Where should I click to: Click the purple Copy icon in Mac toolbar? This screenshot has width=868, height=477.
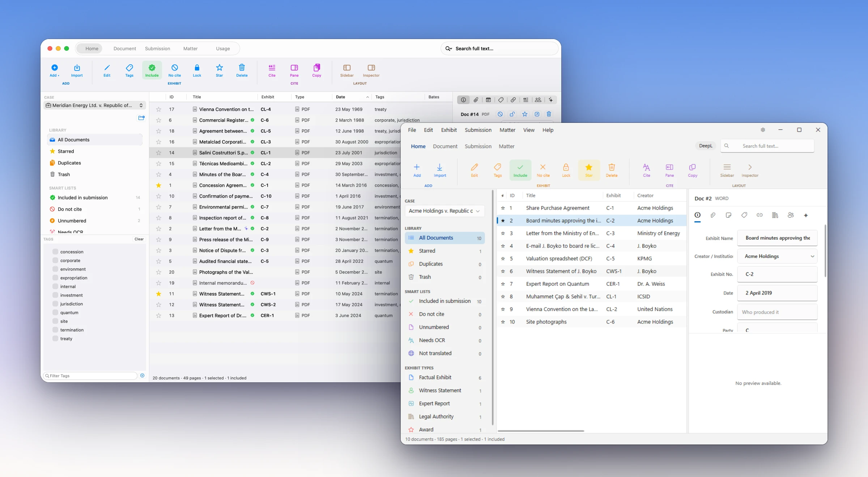(317, 70)
